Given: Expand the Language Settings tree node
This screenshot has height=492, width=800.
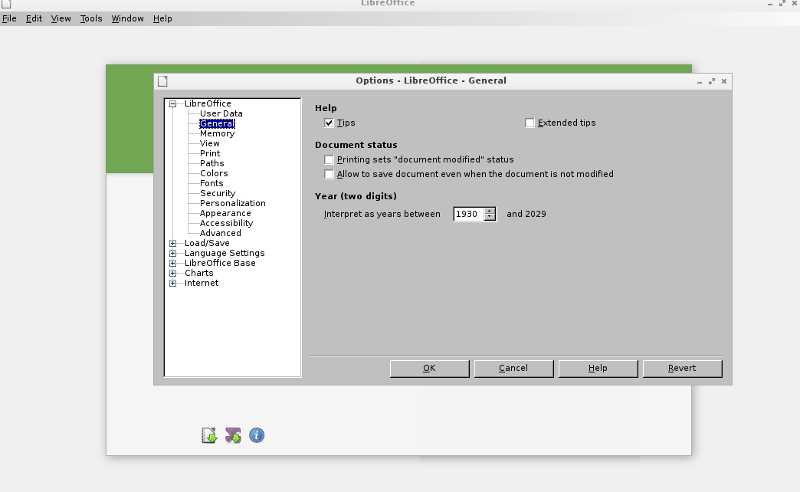Looking at the screenshot, I should click(173, 253).
